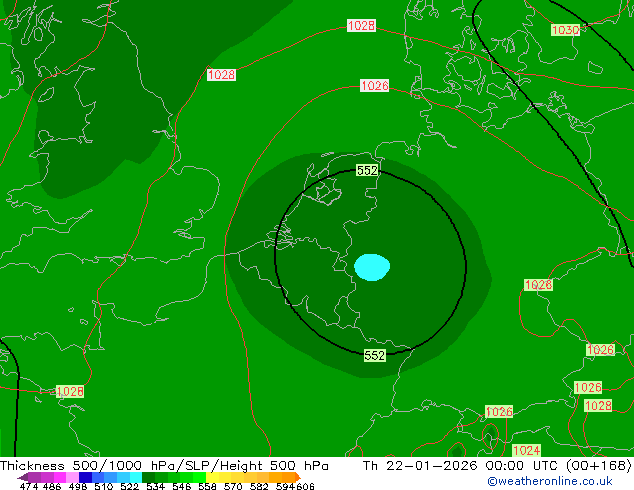Click the 1024 isobar label
The height and width of the screenshot is (490, 634).
pos(526,450)
